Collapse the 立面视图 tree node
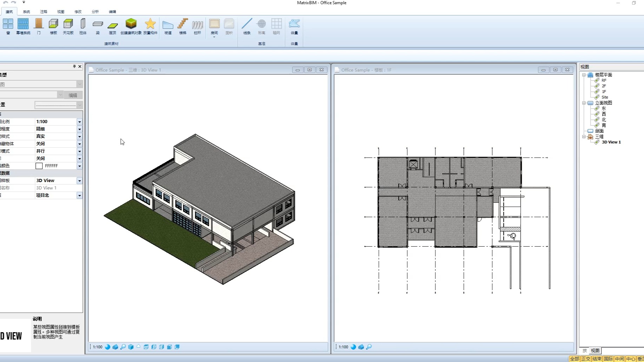This screenshot has width=644, height=362. 584,103
